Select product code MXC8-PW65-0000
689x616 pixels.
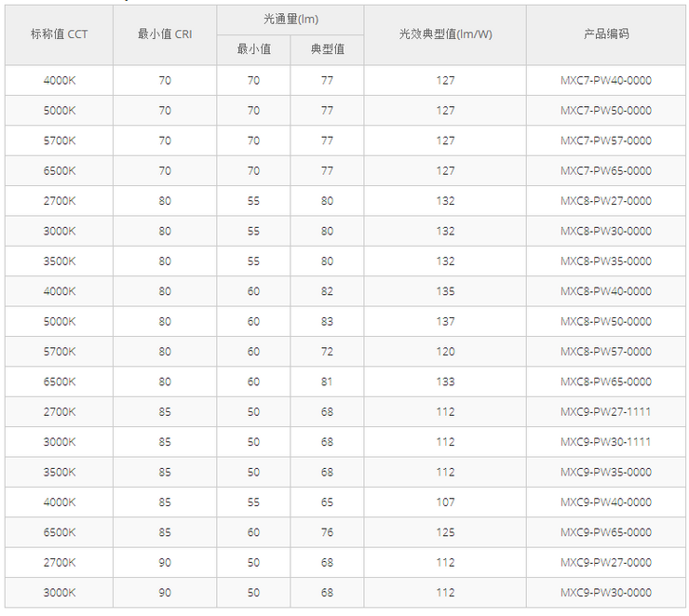click(x=606, y=382)
